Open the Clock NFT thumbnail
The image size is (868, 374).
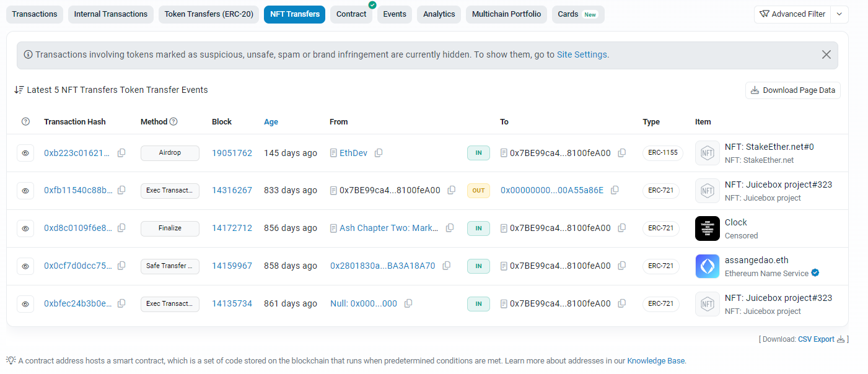pyautogui.click(x=708, y=228)
